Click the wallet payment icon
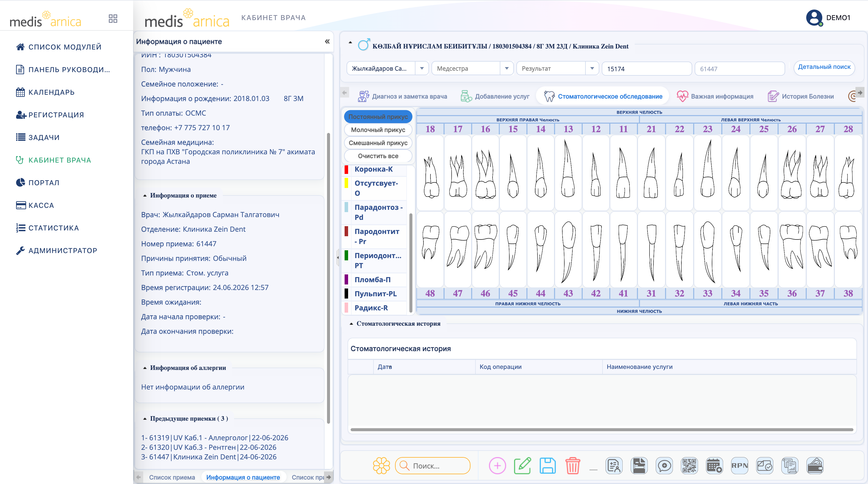 [x=815, y=465]
